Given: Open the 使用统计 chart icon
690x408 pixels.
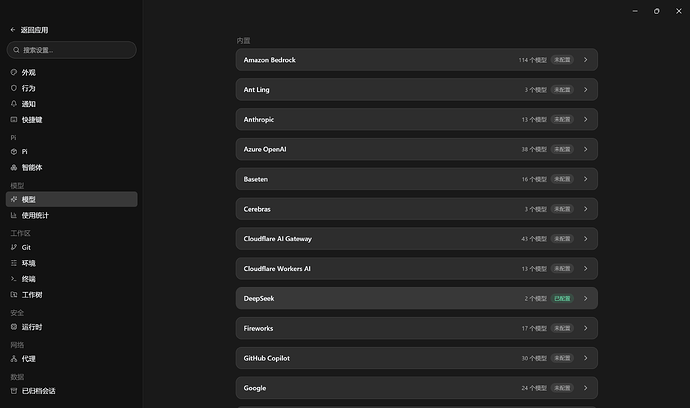Looking at the screenshot, I should [14, 215].
